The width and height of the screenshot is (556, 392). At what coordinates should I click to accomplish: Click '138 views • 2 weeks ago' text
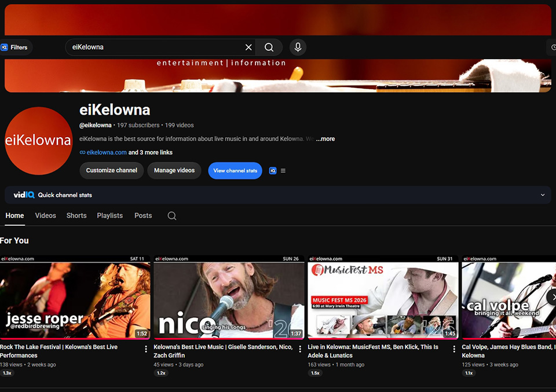point(28,364)
